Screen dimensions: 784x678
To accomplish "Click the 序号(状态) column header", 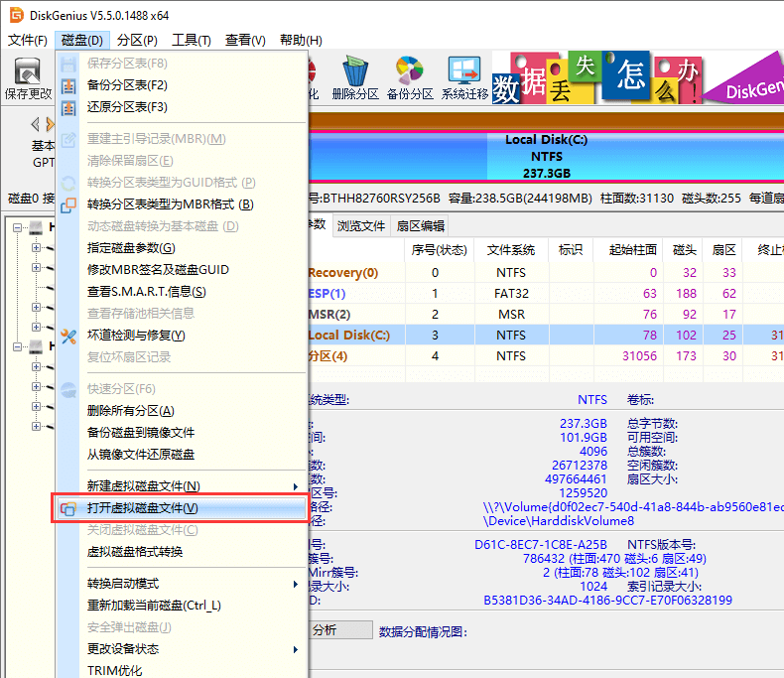I will pyautogui.click(x=439, y=250).
